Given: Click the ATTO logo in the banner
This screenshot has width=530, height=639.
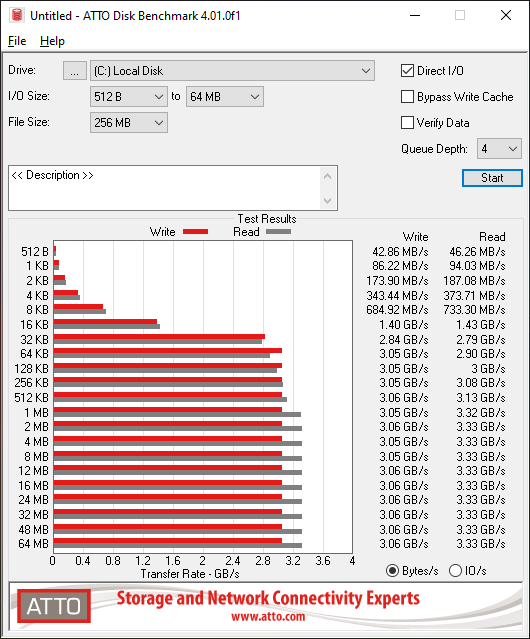Looking at the screenshot, I should click(54, 606).
